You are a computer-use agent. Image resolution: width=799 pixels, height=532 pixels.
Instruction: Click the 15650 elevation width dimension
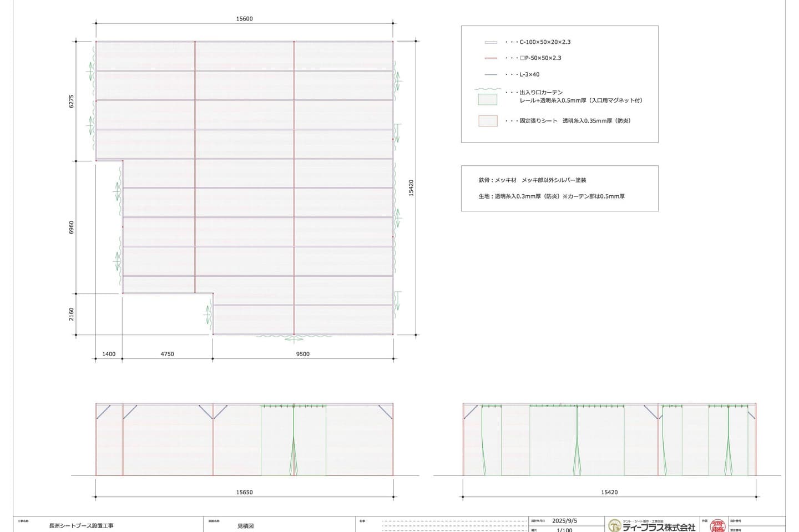click(x=244, y=492)
